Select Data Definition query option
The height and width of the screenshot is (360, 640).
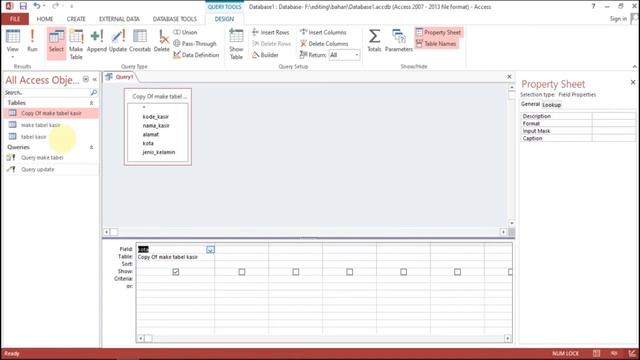pyautogui.click(x=196, y=55)
